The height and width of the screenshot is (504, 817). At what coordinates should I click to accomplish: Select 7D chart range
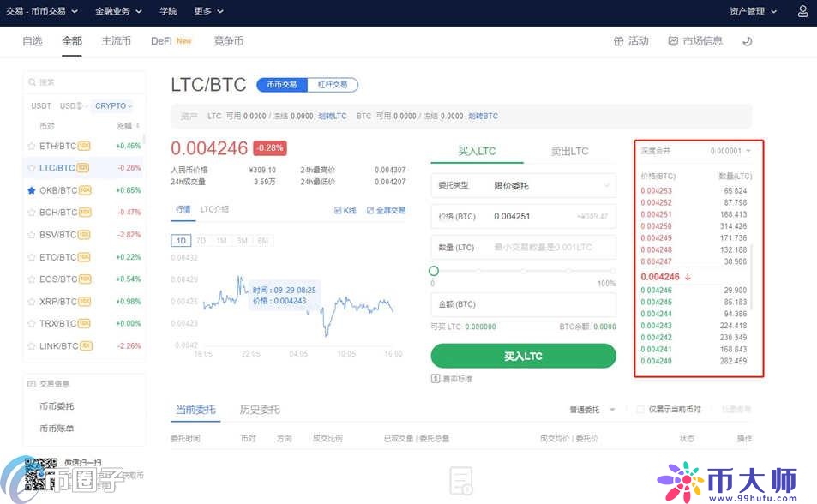pyautogui.click(x=201, y=241)
